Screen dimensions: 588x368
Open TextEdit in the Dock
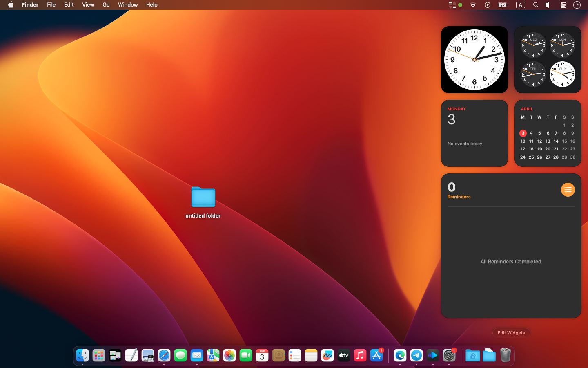(x=131, y=355)
